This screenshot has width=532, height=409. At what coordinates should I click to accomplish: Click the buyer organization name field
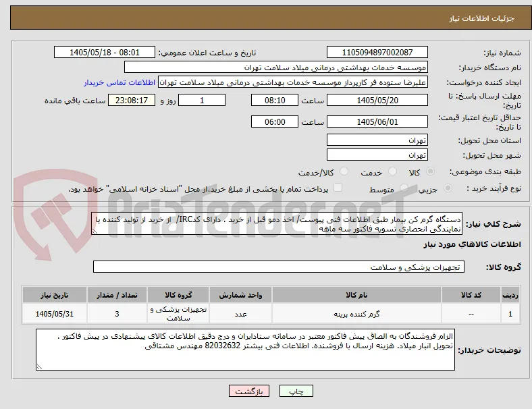click(x=276, y=67)
